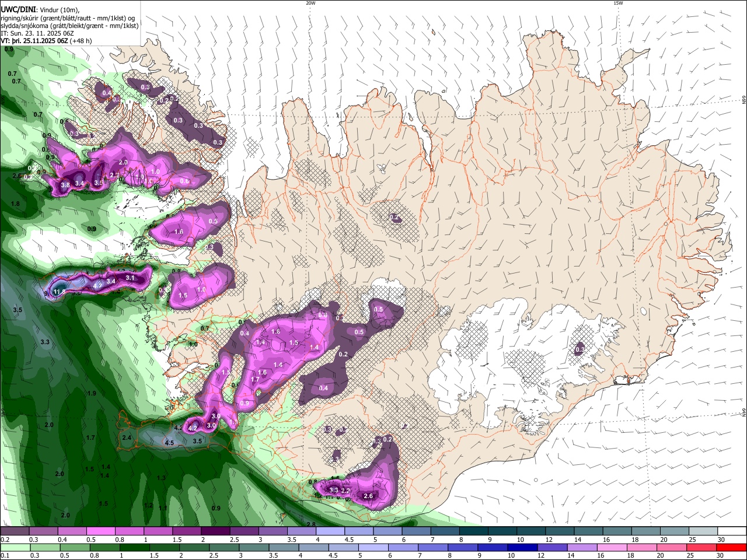The image size is (747, 560).
Task: Select the slate blue swatch between 6 and 7, upper row
Action: (416, 531)
